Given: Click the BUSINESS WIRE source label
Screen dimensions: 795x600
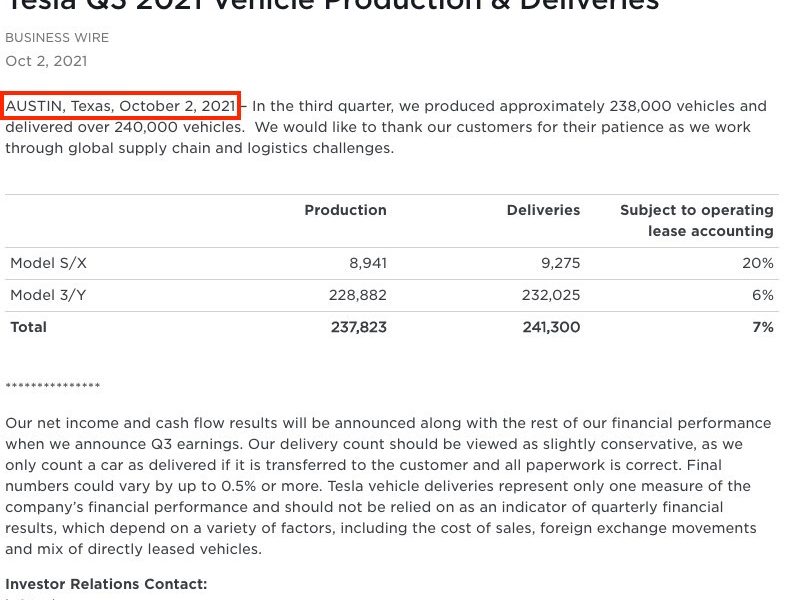Looking at the screenshot, I should (57, 38).
